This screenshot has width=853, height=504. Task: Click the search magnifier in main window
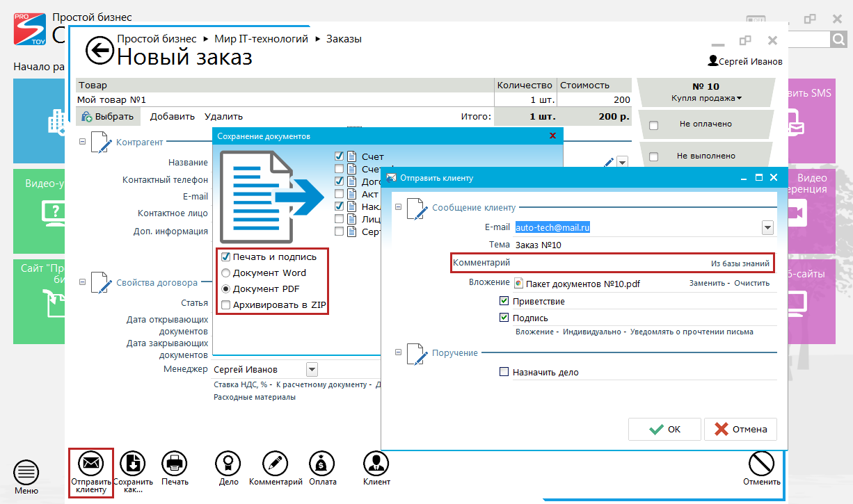point(838,40)
